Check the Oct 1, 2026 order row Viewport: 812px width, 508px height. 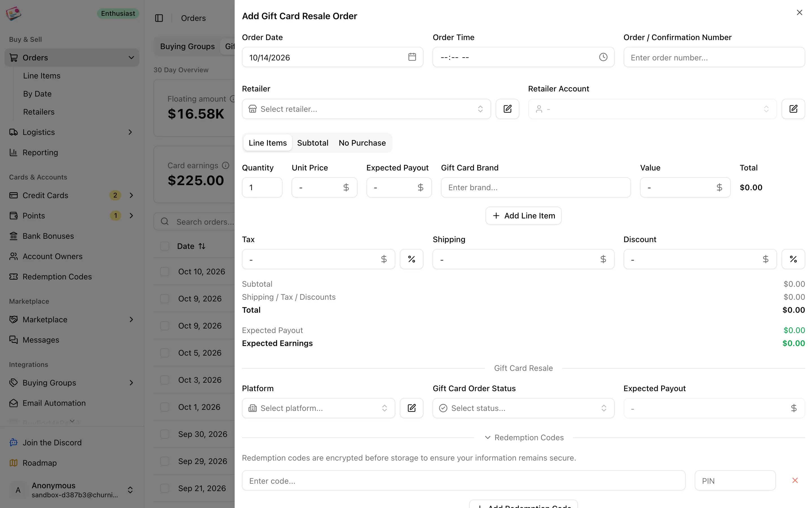point(165,407)
